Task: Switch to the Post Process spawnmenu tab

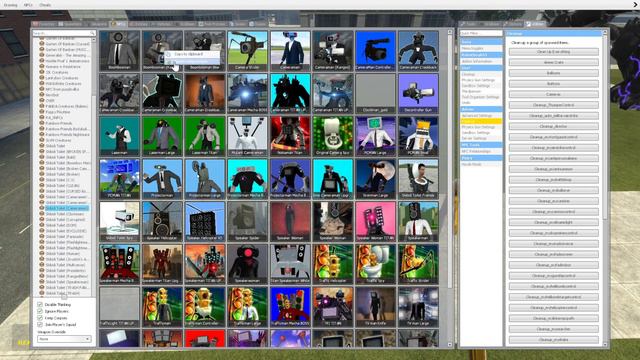Action: 212,24
